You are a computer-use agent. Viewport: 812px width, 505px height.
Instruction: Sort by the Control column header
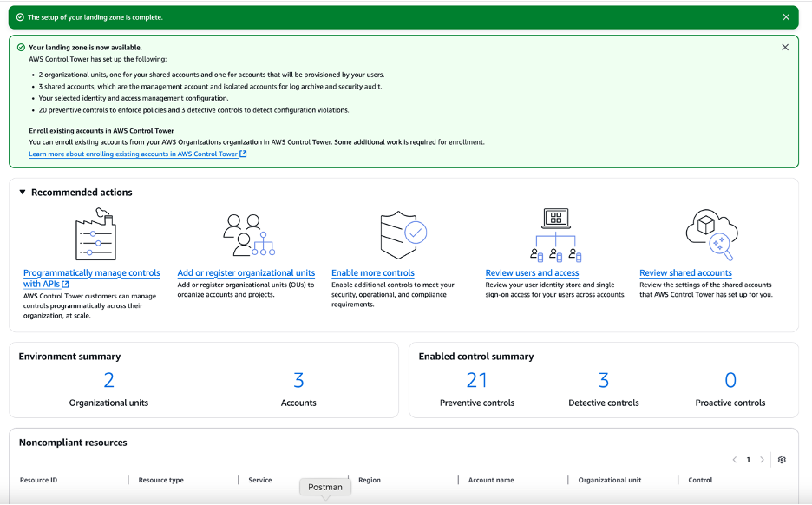(700, 480)
